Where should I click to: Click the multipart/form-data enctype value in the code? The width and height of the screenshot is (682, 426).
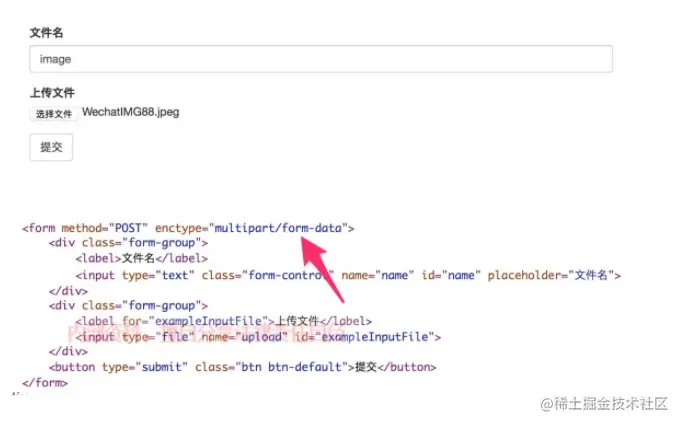pyautogui.click(x=278, y=228)
